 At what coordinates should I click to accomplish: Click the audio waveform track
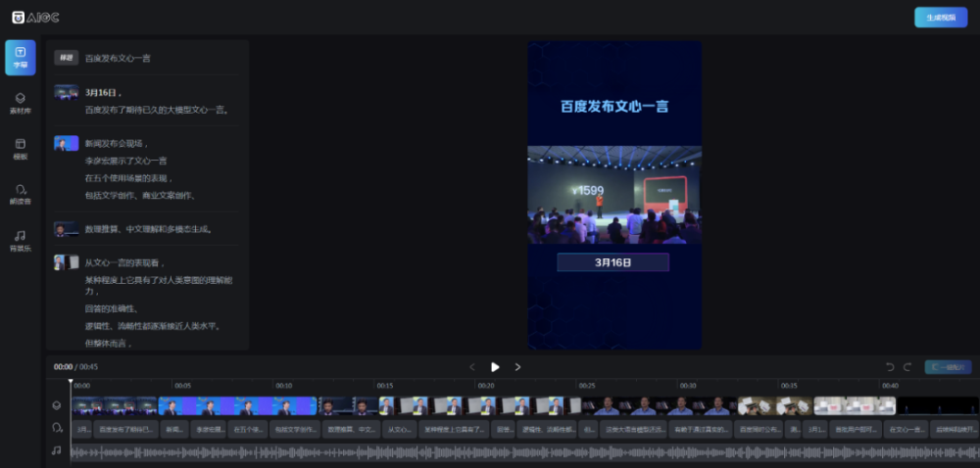(x=525, y=451)
